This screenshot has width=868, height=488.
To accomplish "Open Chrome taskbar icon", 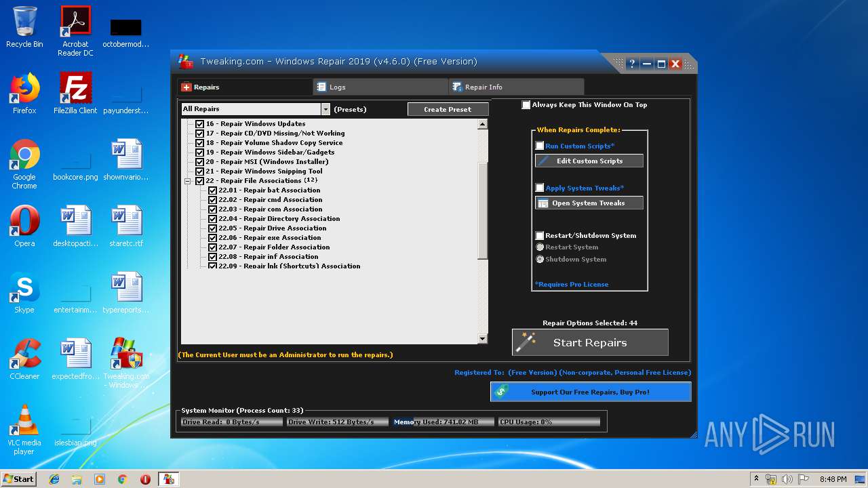I will [122, 479].
